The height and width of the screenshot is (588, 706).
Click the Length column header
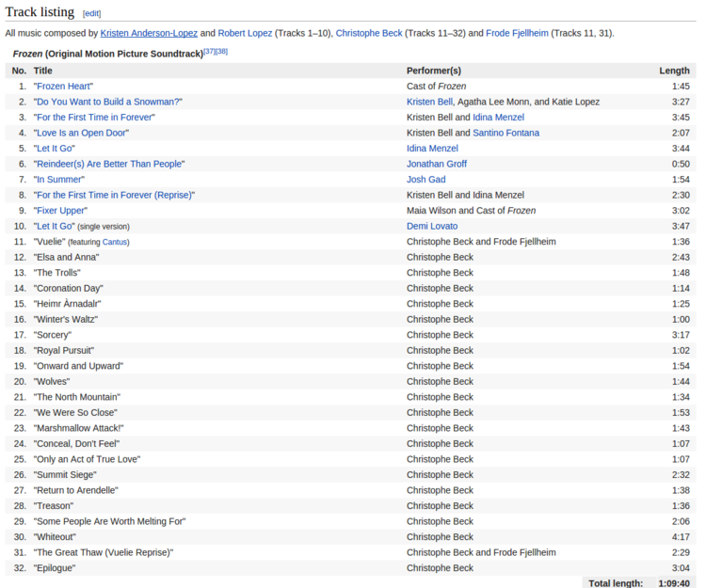click(674, 71)
